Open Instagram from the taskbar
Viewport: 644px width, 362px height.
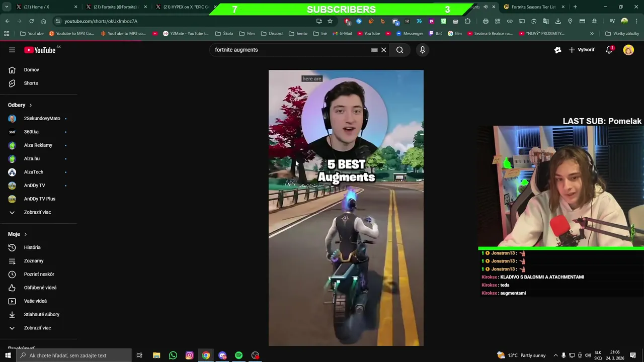click(189, 355)
